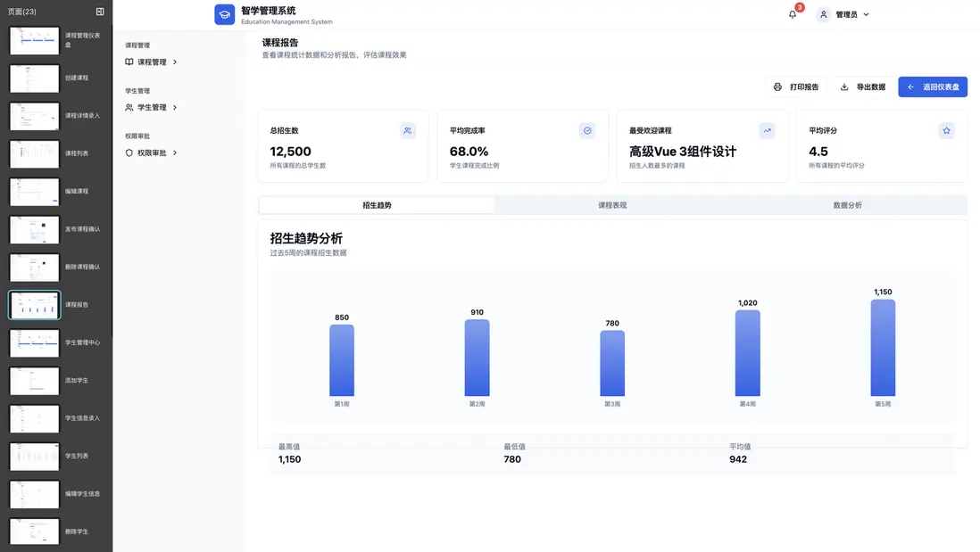Click the admin user avatar icon

point(823,14)
